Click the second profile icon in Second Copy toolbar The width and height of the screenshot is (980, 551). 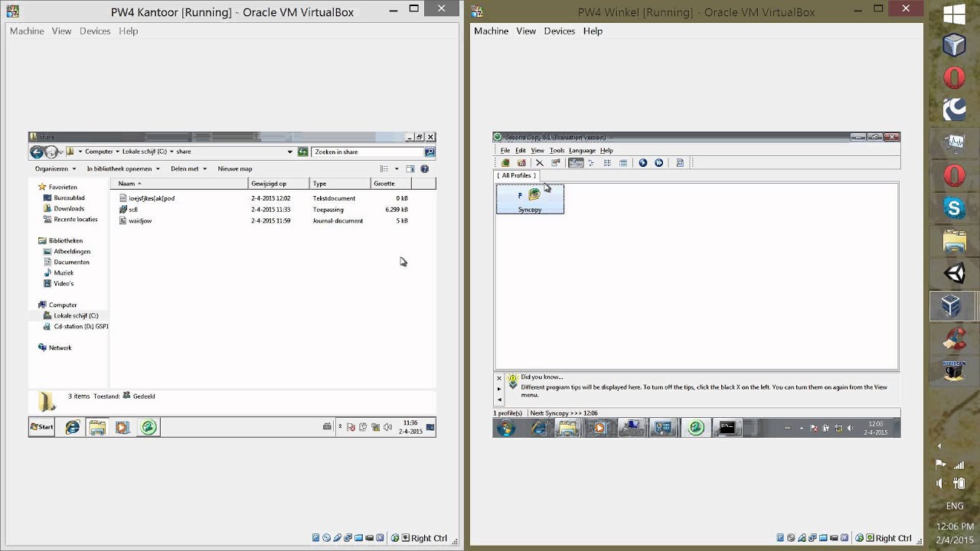click(522, 163)
